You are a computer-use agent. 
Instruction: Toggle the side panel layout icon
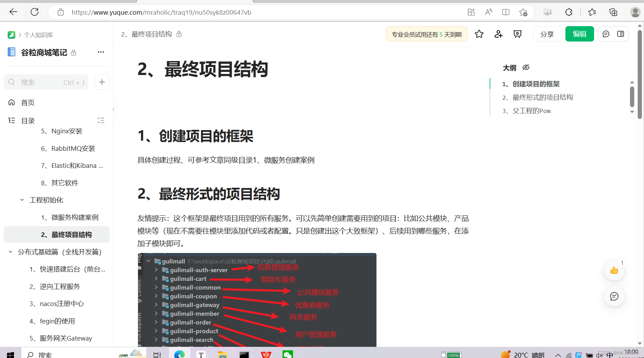point(621,34)
